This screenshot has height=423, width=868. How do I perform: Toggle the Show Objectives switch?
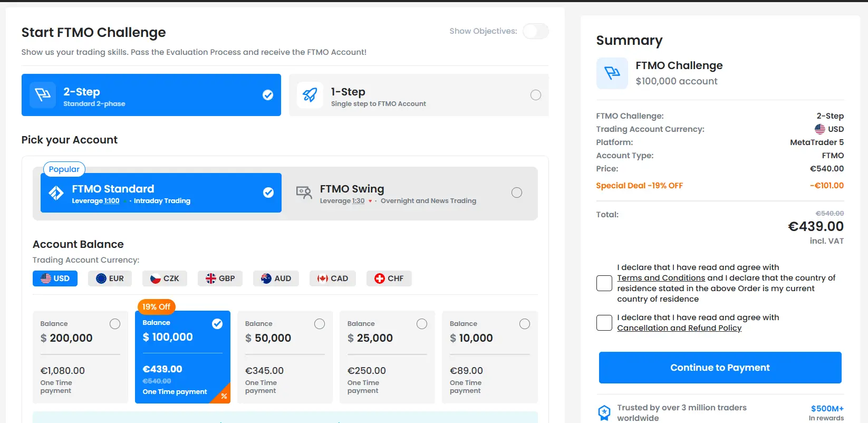tap(535, 31)
